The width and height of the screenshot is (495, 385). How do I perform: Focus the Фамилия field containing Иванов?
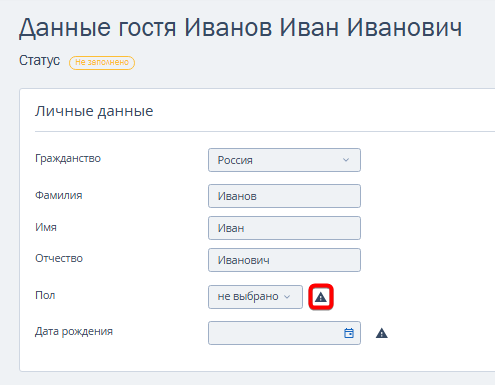pyautogui.click(x=284, y=196)
